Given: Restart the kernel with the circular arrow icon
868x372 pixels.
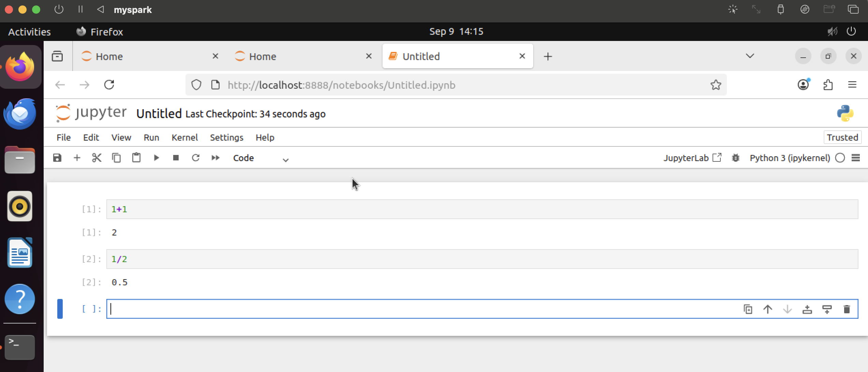Looking at the screenshot, I should pos(196,158).
